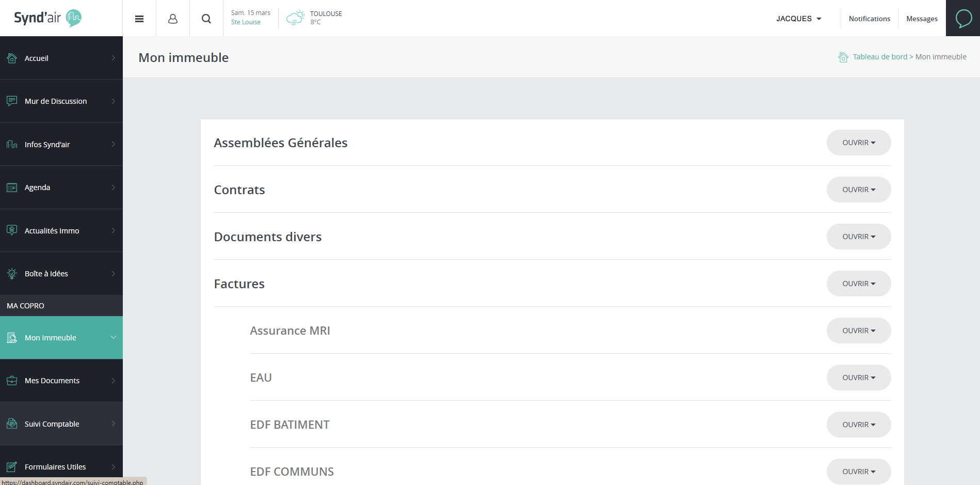Screen dimensions: 980x485
Task: Open Suivi Comptable in the sidebar
Action: pos(61,424)
